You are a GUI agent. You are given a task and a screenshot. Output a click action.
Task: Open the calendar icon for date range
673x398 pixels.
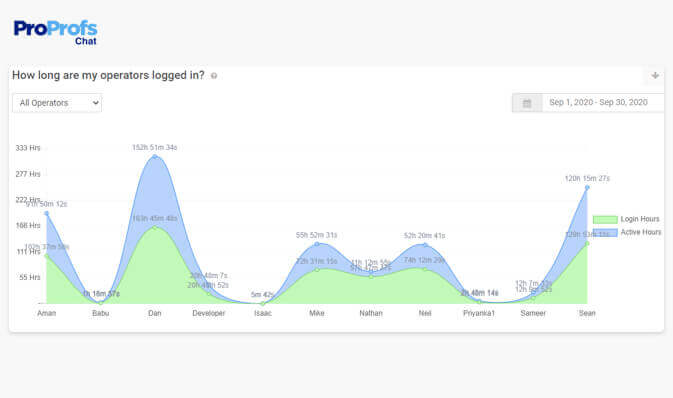click(527, 103)
